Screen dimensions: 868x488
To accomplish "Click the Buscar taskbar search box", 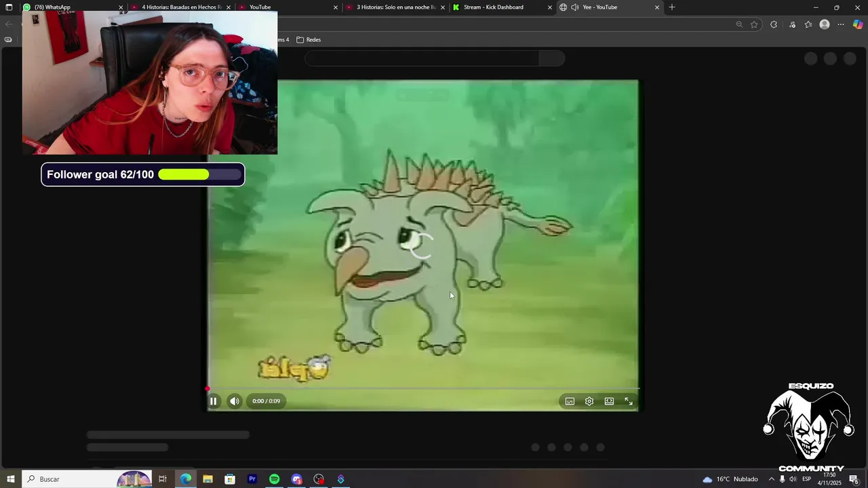I will [x=88, y=479].
